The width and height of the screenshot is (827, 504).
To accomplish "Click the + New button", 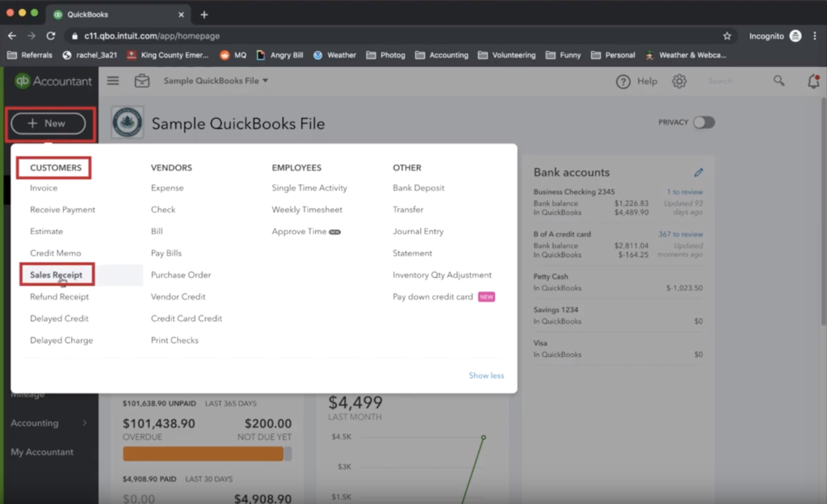I will point(48,124).
